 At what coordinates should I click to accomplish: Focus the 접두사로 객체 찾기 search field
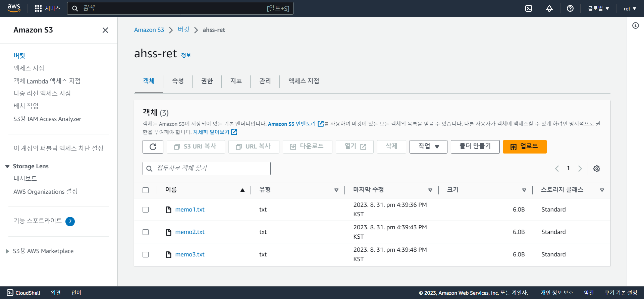[x=207, y=169]
